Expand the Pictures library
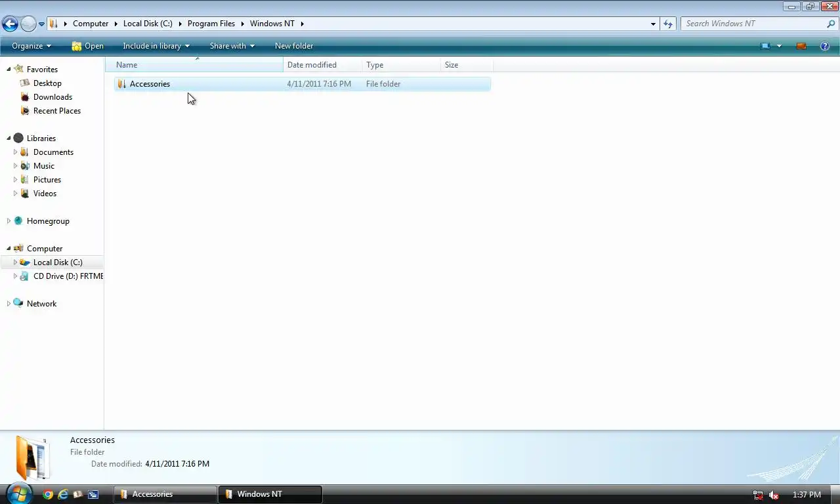Screen dimensions: 840x504 (15, 180)
